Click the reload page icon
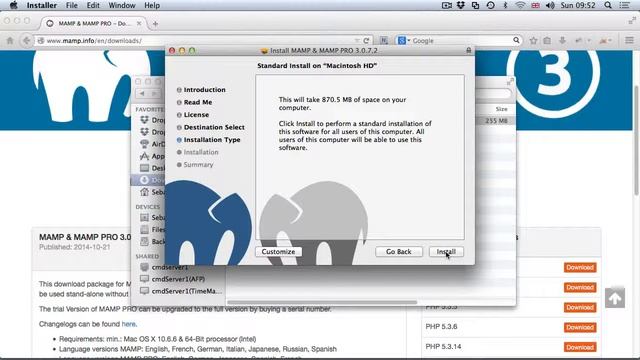Viewport: 640px width, 360px height. point(366,40)
